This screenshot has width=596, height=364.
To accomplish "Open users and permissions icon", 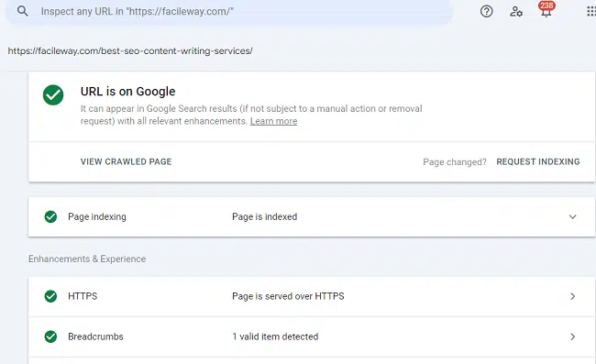I will tap(516, 11).
